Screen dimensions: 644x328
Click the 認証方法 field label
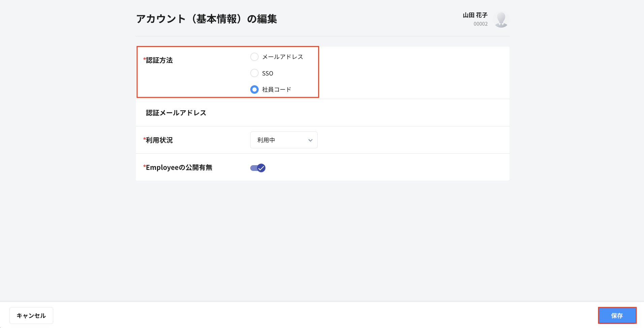pos(159,60)
